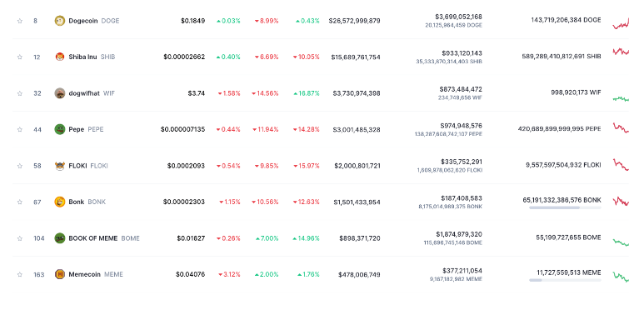Viewport: 644px width, 310px height.
Task: Toggle the watchlist star for Memecoin
Action: pos(20,274)
